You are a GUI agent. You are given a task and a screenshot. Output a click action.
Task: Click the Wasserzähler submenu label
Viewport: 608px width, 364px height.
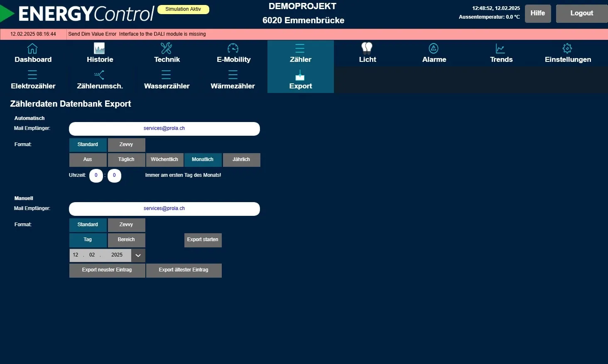click(167, 86)
